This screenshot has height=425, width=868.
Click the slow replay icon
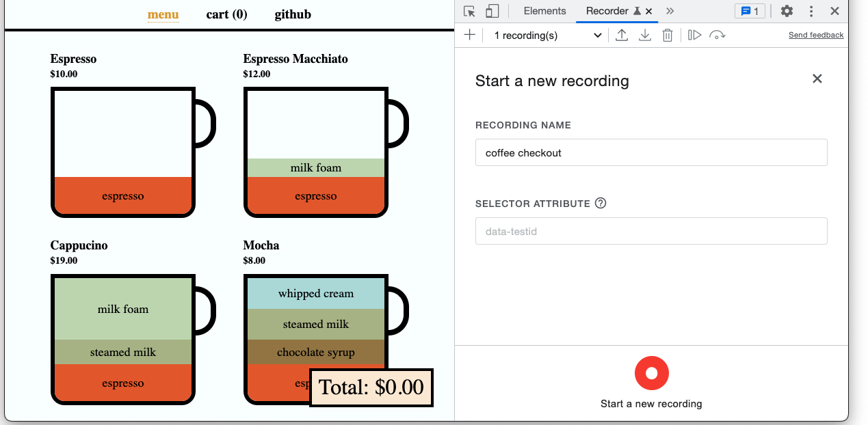click(717, 35)
